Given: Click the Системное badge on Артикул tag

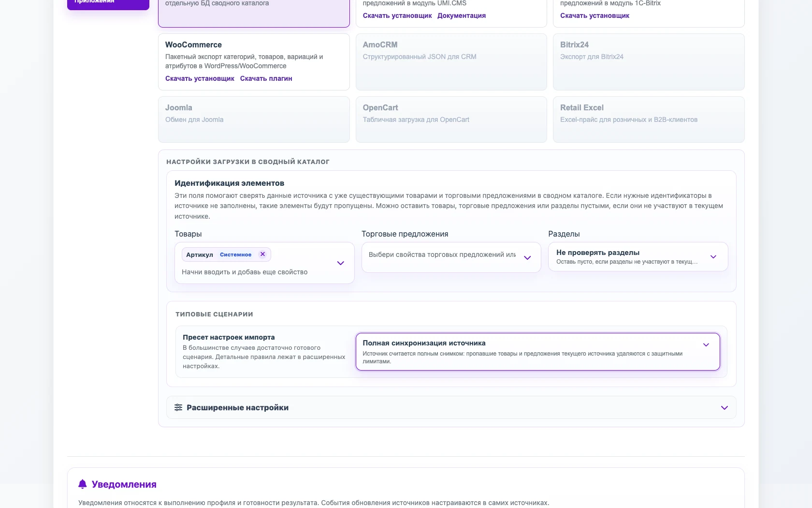Looking at the screenshot, I should tap(235, 254).
